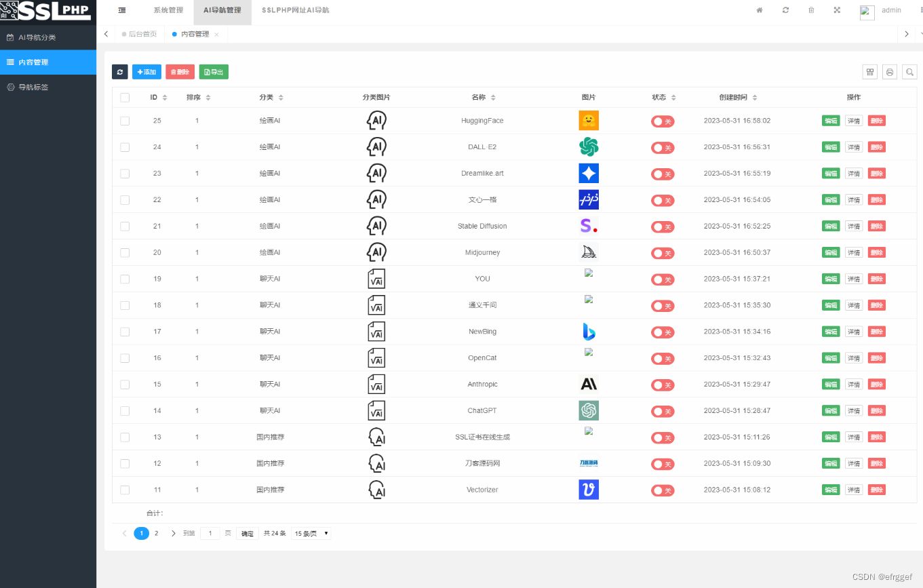This screenshot has height=588, width=923.
Task: Open 导航标签 in the left sidebar
Action: click(x=32, y=87)
